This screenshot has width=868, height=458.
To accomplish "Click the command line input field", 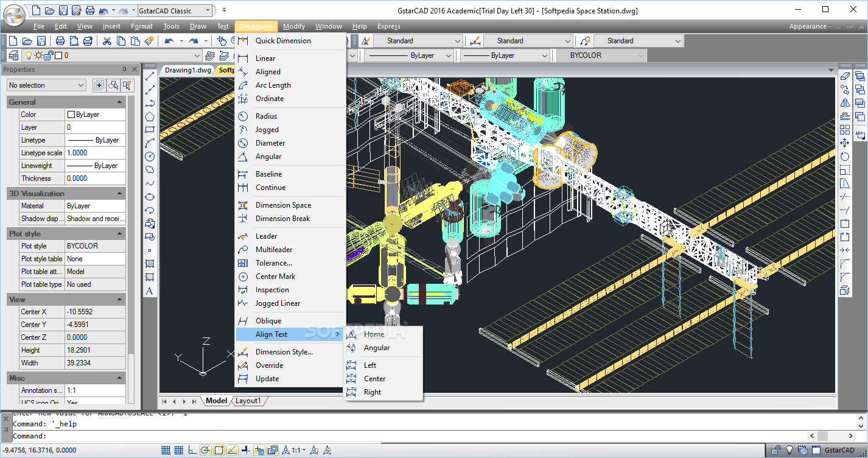I will coord(426,436).
